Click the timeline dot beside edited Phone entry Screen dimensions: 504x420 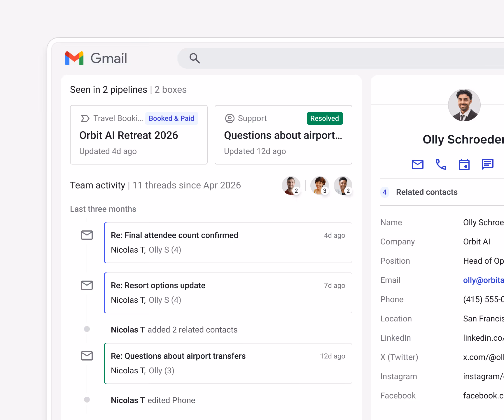click(87, 400)
